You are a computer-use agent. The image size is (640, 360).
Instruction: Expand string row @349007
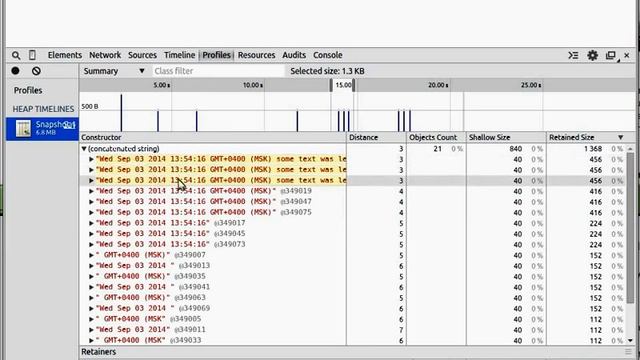coord(91,255)
